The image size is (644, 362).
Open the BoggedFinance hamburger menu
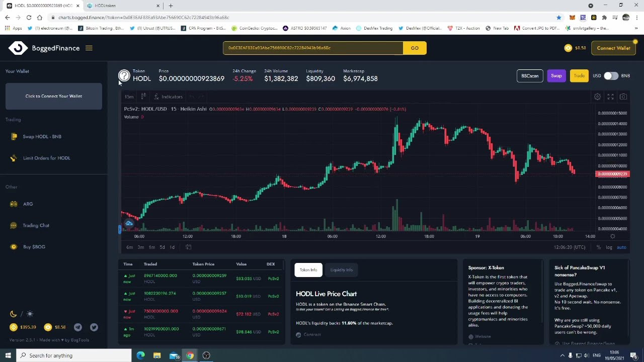89,48
